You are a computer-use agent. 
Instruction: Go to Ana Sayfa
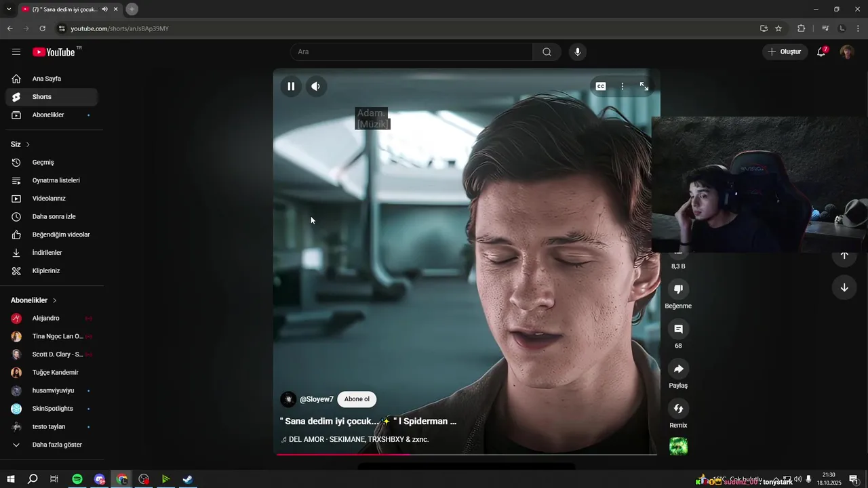click(x=52, y=79)
